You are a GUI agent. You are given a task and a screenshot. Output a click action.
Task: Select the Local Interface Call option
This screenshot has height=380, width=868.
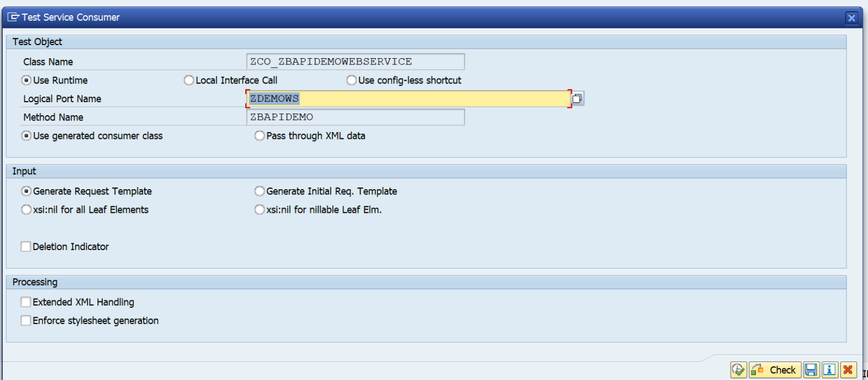(189, 80)
